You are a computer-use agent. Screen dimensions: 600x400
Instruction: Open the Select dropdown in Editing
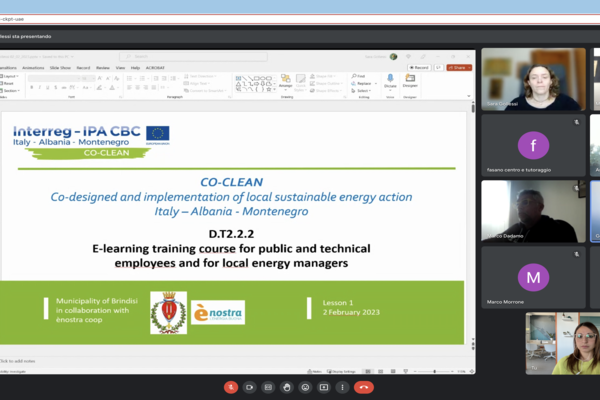361,91
